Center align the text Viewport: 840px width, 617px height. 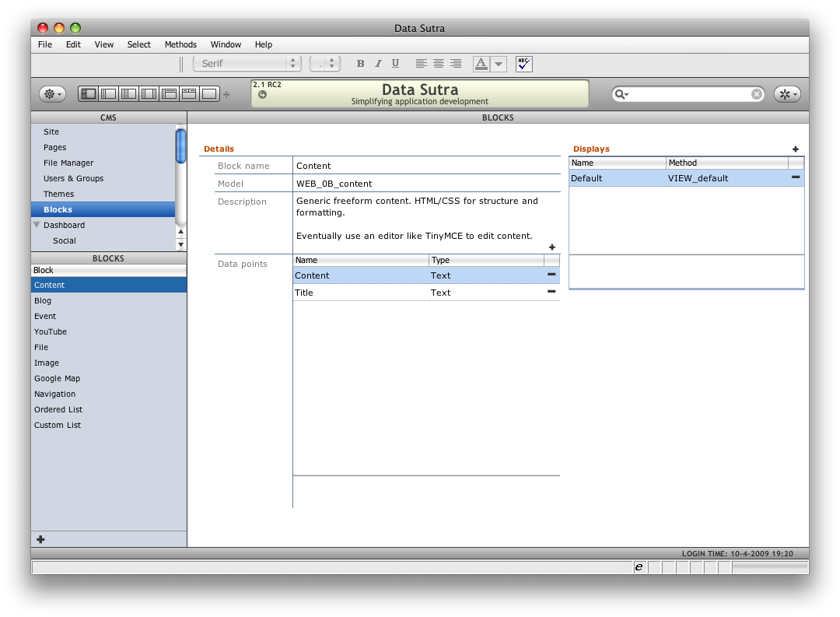[x=438, y=64]
